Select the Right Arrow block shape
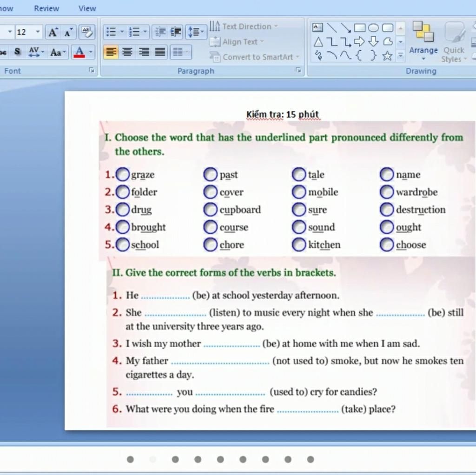 [x=359, y=41]
